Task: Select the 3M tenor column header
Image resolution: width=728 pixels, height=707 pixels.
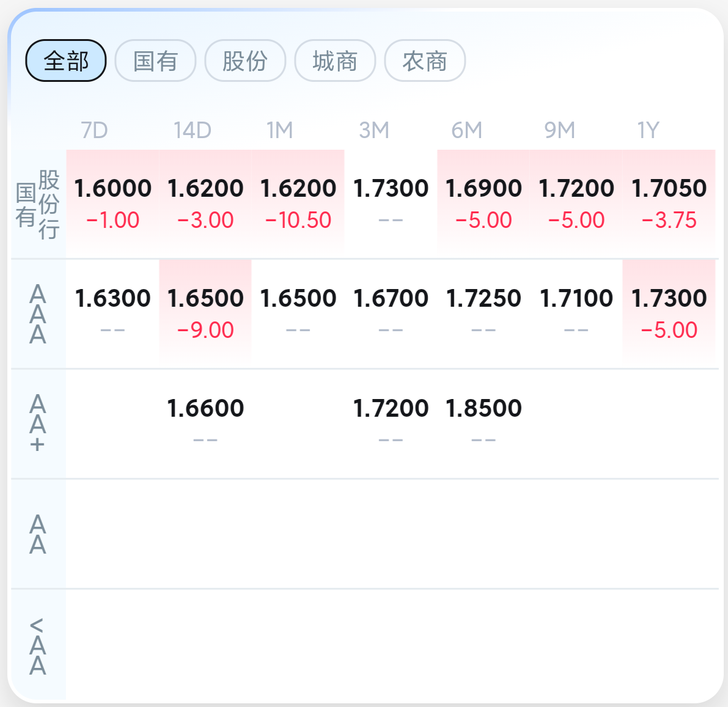Action: pyautogui.click(x=373, y=130)
